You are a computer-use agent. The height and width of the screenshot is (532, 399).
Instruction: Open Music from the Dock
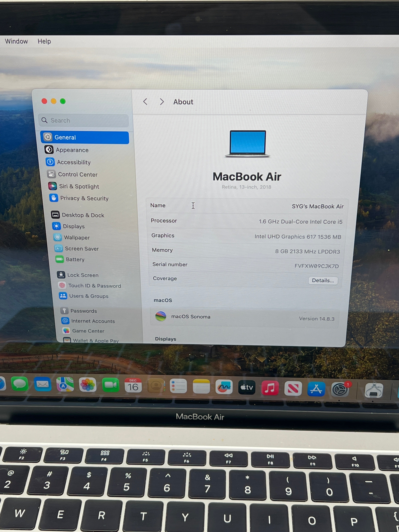(270, 388)
